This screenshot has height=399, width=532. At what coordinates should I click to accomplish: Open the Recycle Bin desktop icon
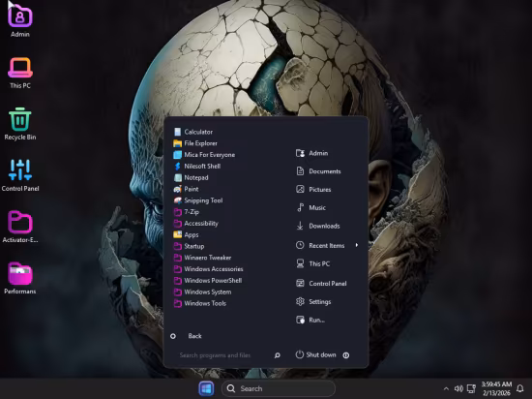[20, 124]
